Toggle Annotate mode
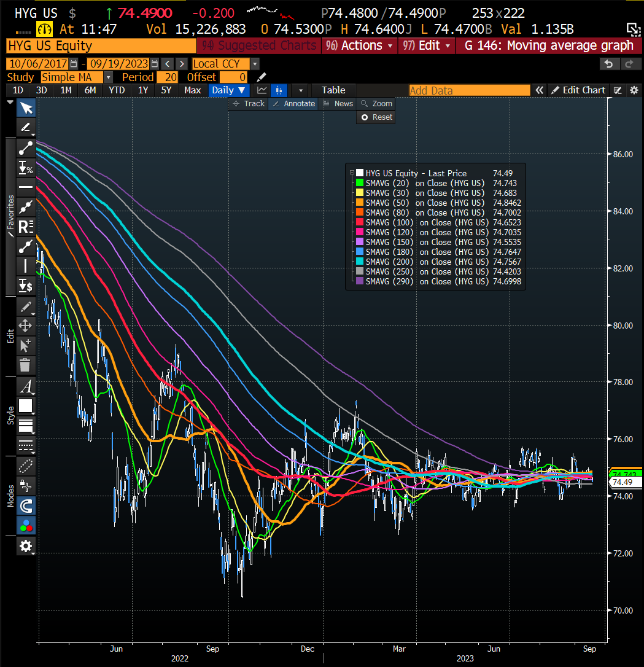644x667 pixels. [x=293, y=103]
